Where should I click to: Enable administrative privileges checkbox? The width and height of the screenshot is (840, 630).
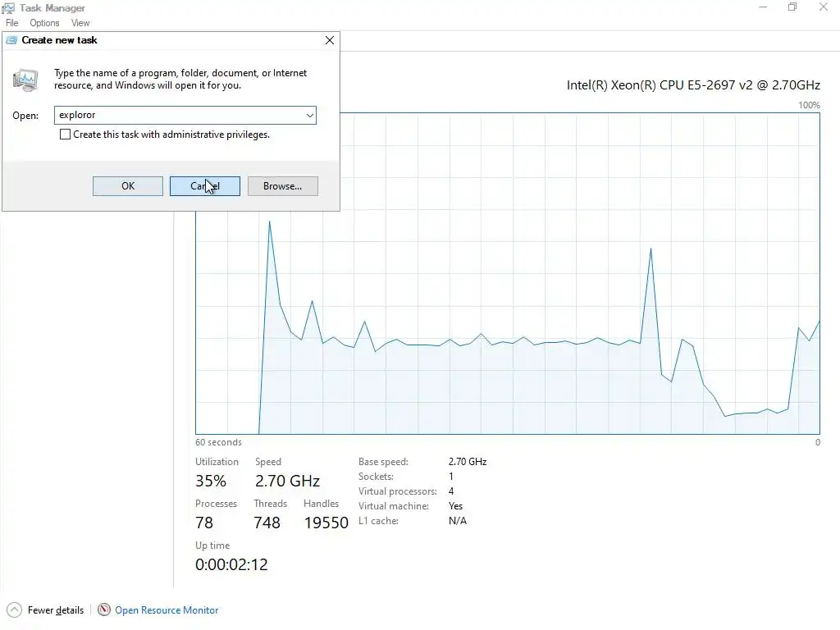point(65,135)
